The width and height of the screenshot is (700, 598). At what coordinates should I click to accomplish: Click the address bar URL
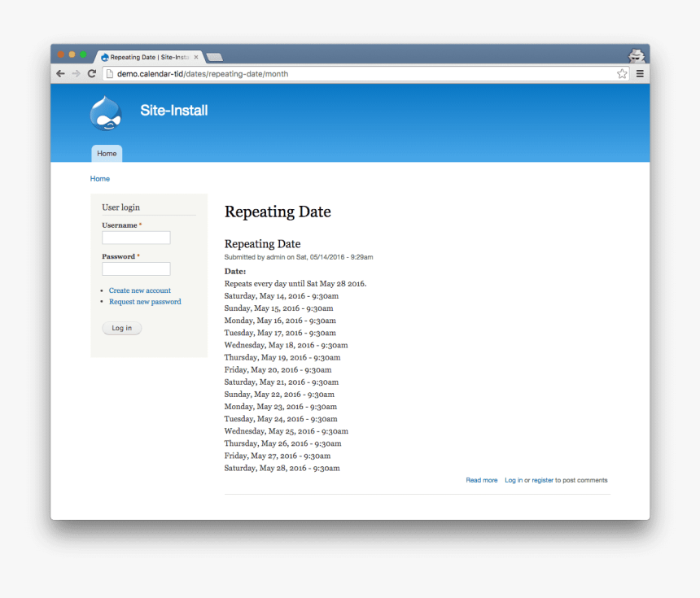click(x=203, y=74)
